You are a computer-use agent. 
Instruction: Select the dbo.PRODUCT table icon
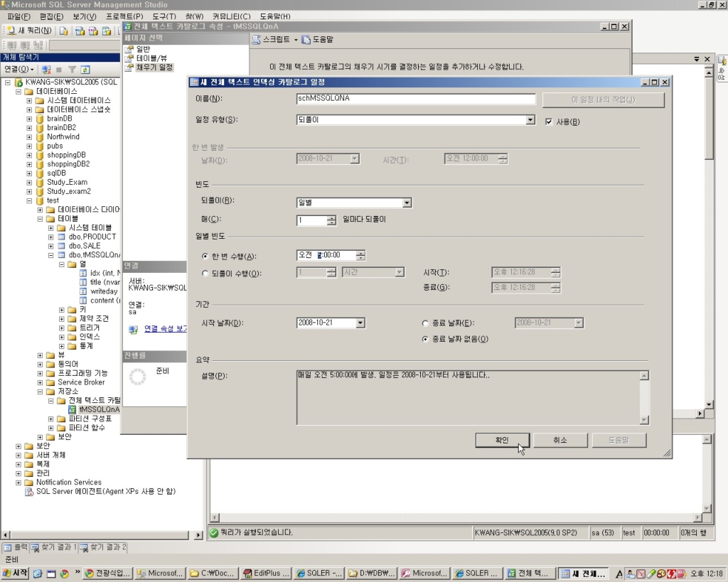[x=62, y=237]
